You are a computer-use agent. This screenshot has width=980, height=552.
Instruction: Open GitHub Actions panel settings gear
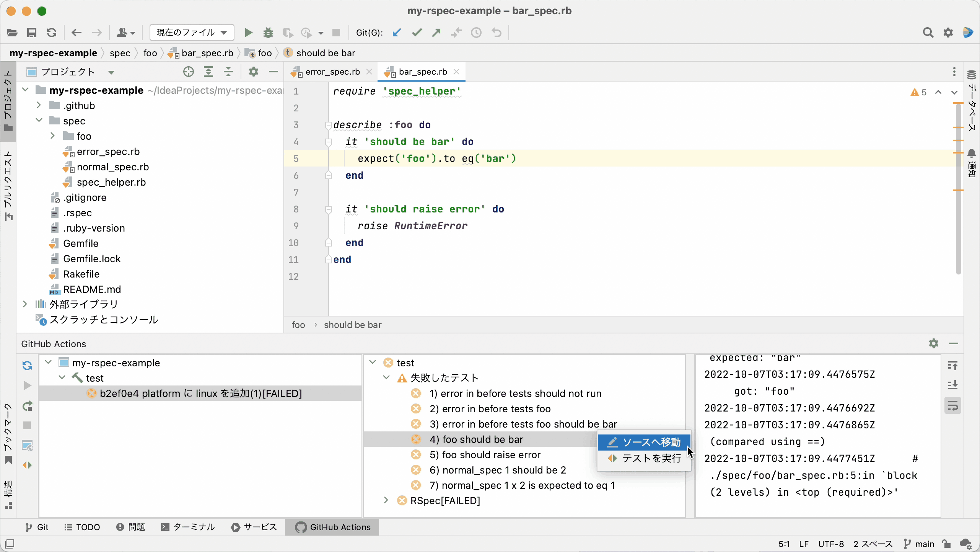[934, 343]
